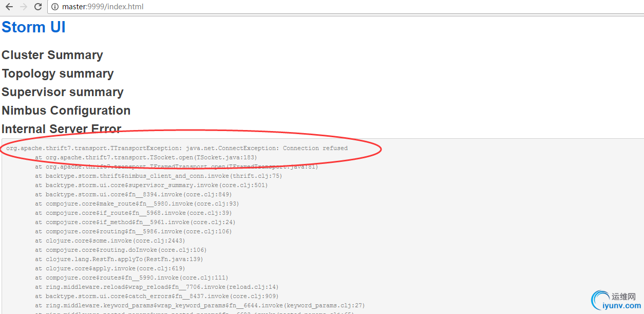Viewport: 644px width, 314px height.
Task: Click the supervisor_summary.invoke(core.clj:501) line
Action: [x=151, y=185]
